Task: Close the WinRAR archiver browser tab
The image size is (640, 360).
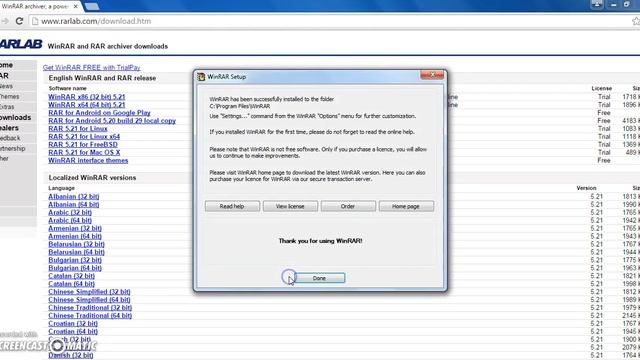Action: pyautogui.click(x=76, y=7)
